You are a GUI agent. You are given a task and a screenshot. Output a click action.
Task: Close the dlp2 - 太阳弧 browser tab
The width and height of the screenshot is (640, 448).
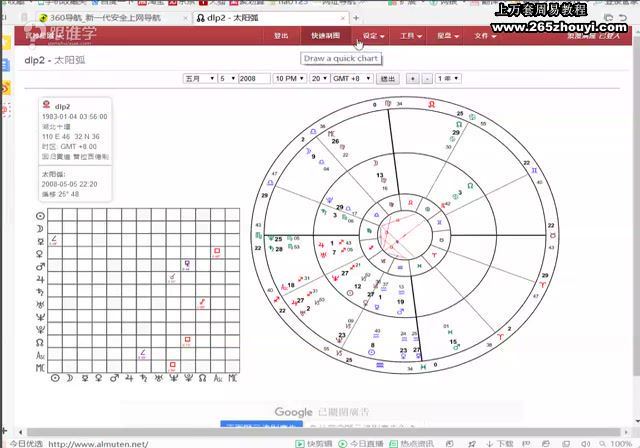coord(342,18)
